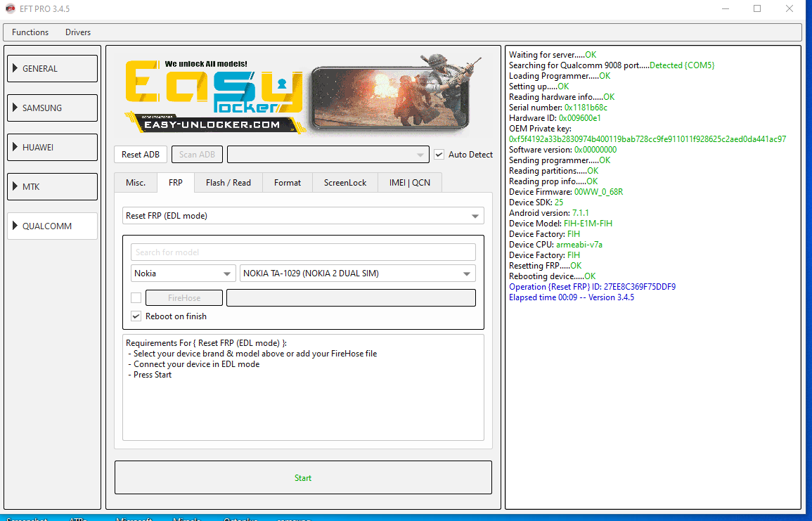Switch to Flash / Read tab
Screen dimensions: 812x521
pyautogui.click(x=228, y=183)
